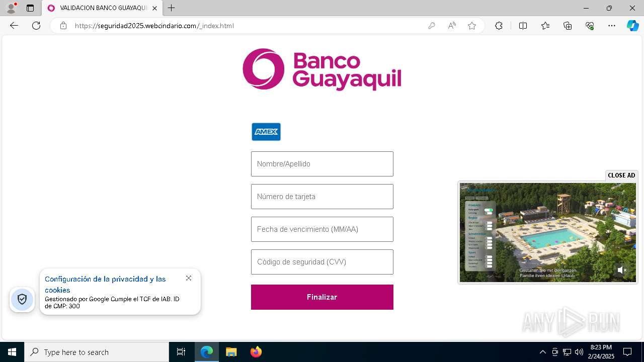The height and width of the screenshot is (362, 644).
Task: Focus the Nombre/Apellido field
Action: (x=322, y=164)
